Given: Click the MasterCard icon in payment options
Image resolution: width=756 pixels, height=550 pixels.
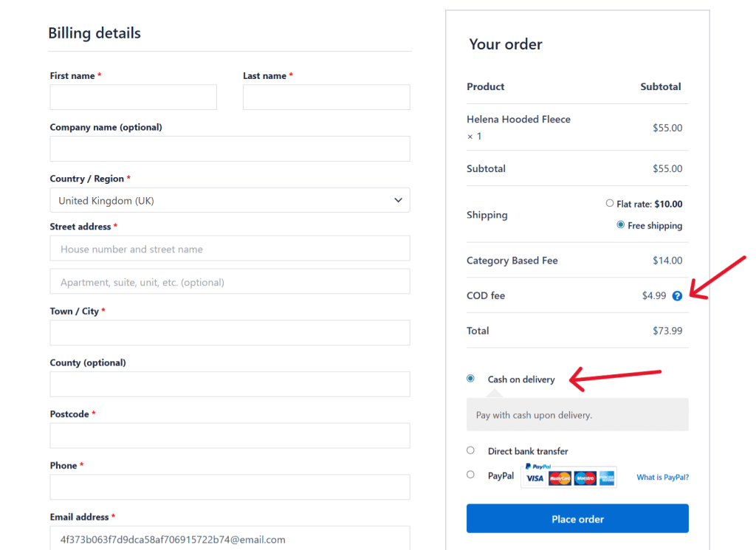Looking at the screenshot, I should pyautogui.click(x=560, y=478).
